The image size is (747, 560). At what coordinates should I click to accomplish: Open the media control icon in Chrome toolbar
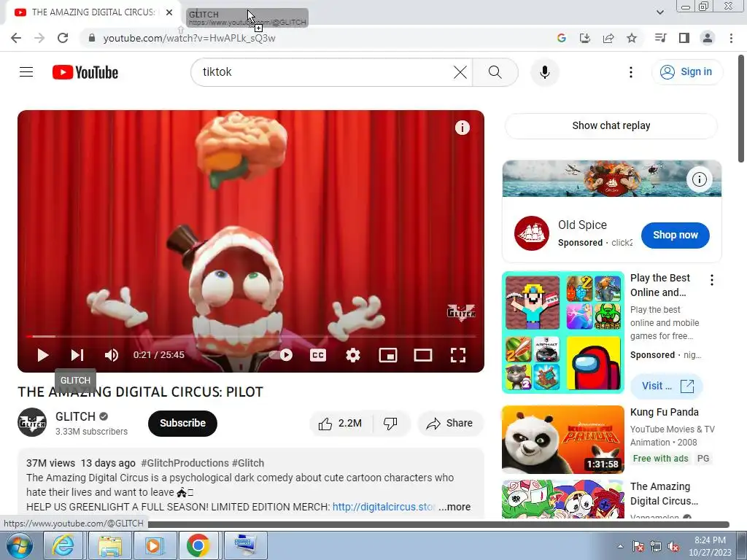661,38
